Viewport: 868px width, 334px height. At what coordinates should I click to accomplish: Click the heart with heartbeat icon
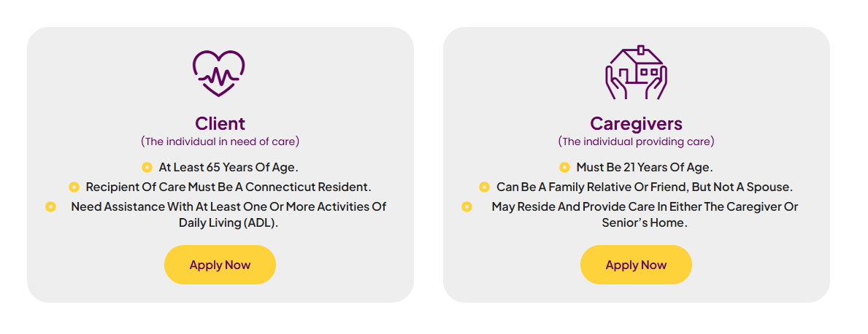(x=219, y=74)
